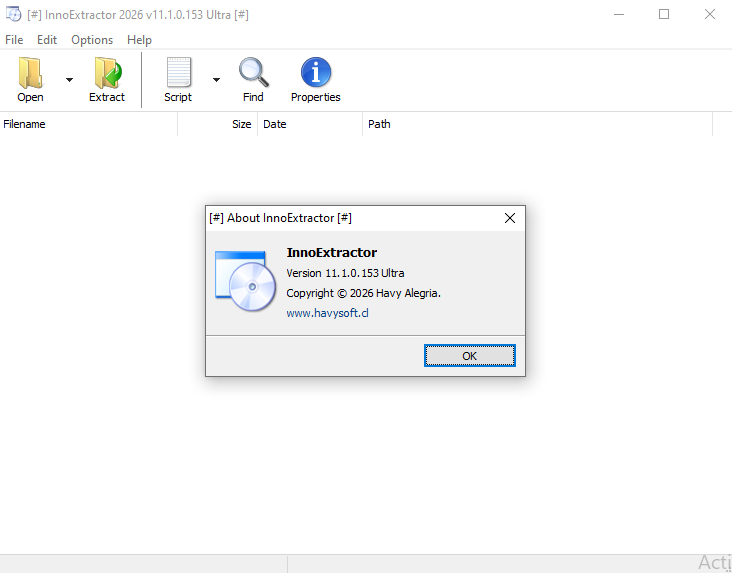The image size is (732, 573).
Task: Expand the Script button dropdown arrow
Action: pos(216,80)
